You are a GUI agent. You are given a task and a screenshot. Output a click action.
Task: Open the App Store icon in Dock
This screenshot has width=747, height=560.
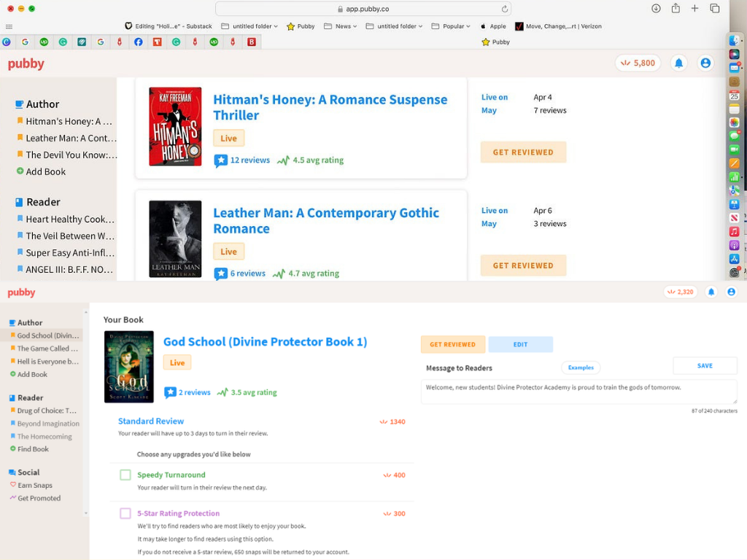735,259
